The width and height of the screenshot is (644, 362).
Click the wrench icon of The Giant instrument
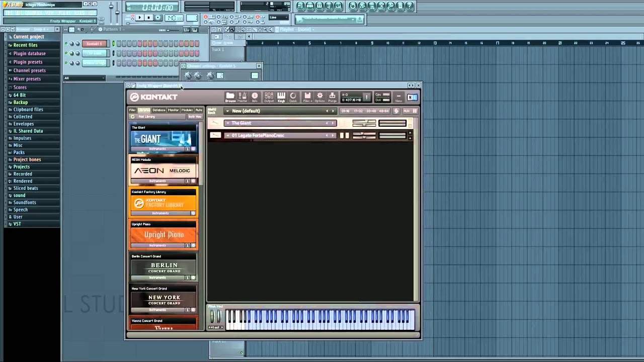pos(215,123)
